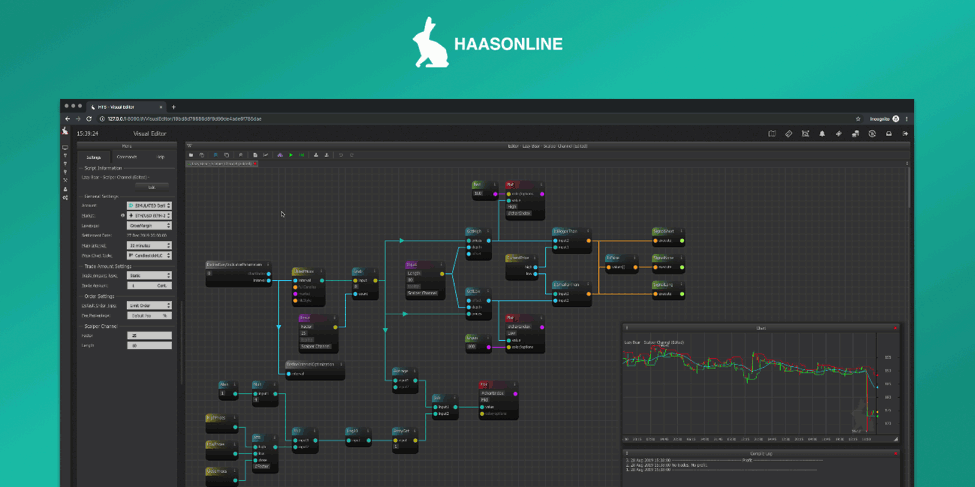Click the line-chart icon in the editor toolbar

click(x=266, y=155)
